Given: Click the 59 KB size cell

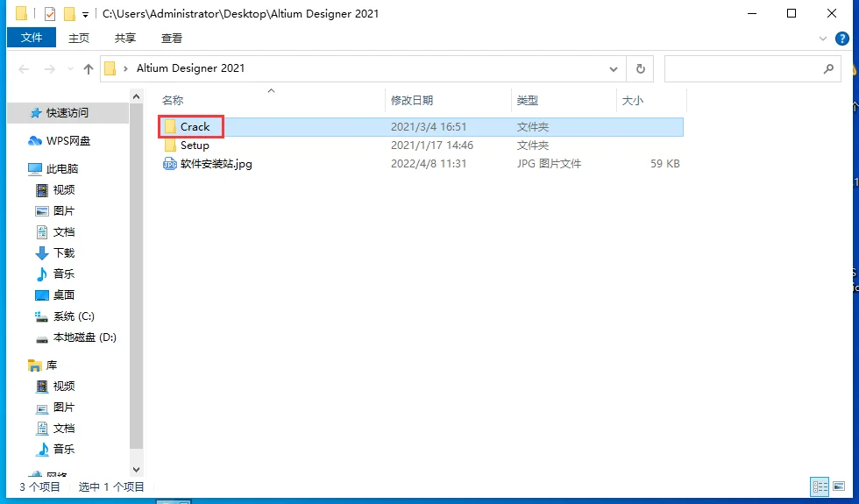Looking at the screenshot, I should pos(665,163).
